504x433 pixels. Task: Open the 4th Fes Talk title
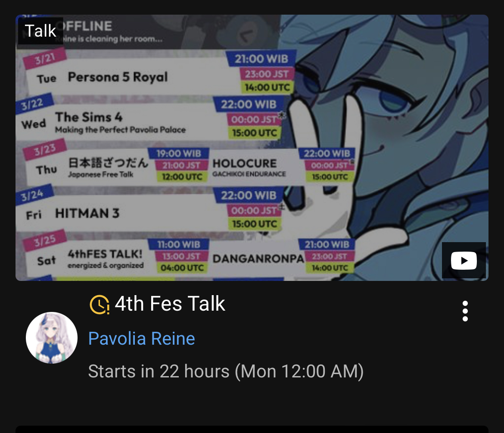click(x=170, y=303)
